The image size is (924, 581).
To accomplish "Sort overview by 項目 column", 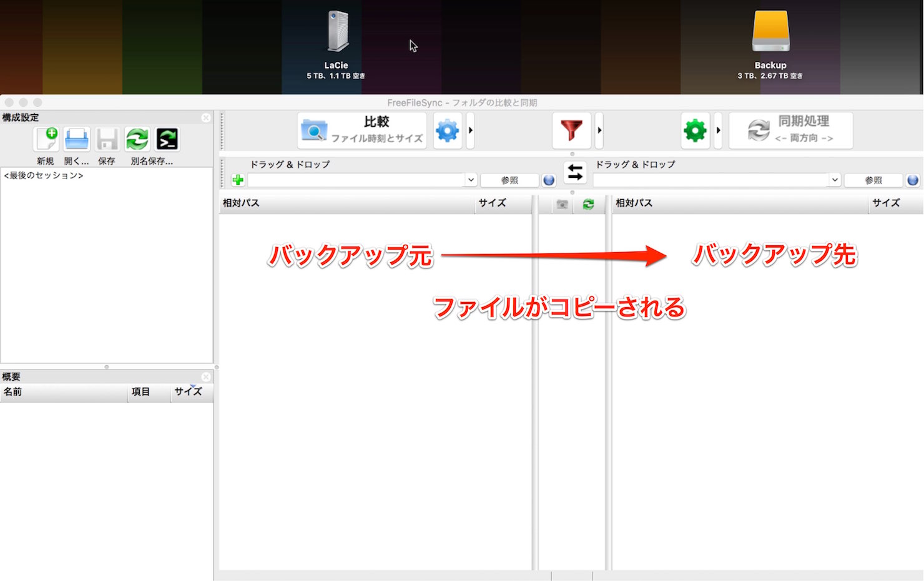I will [149, 392].
